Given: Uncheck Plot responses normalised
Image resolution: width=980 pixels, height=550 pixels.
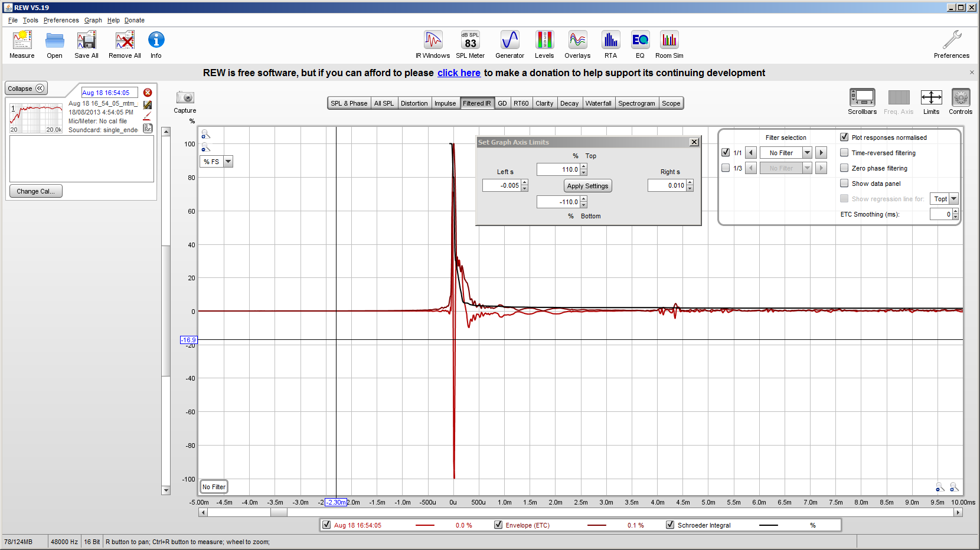Looking at the screenshot, I should pyautogui.click(x=844, y=137).
